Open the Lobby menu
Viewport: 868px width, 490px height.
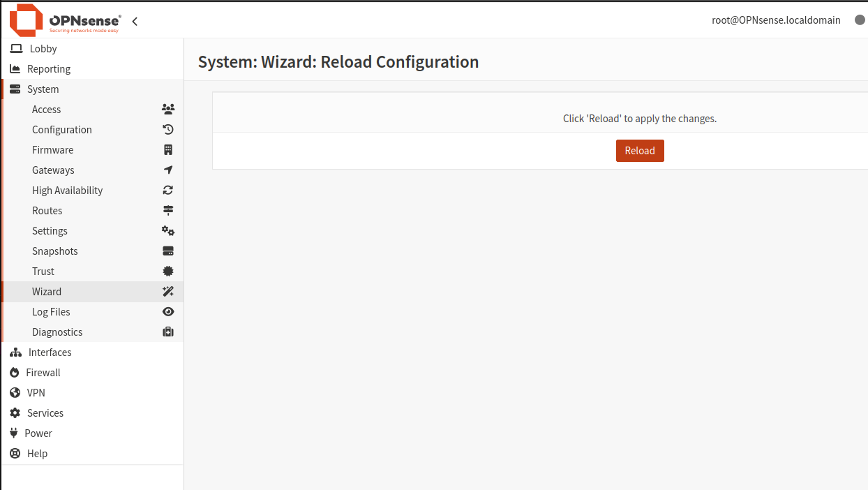92,49
